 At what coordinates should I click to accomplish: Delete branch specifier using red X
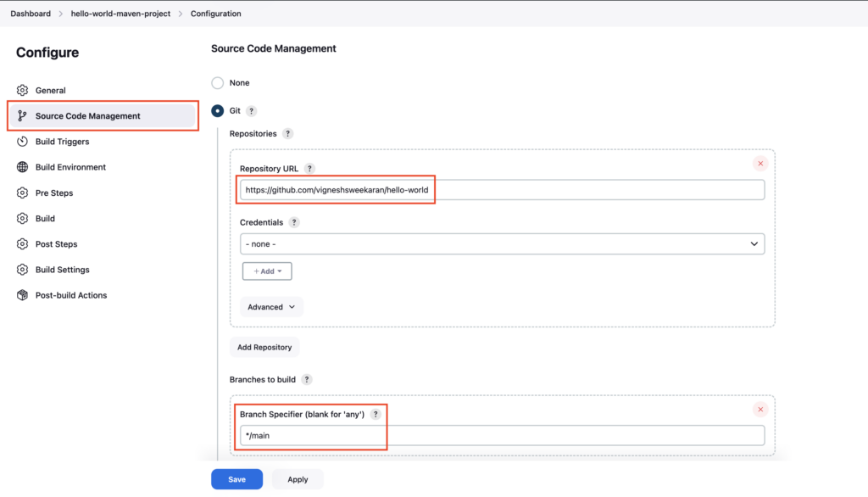click(760, 410)
